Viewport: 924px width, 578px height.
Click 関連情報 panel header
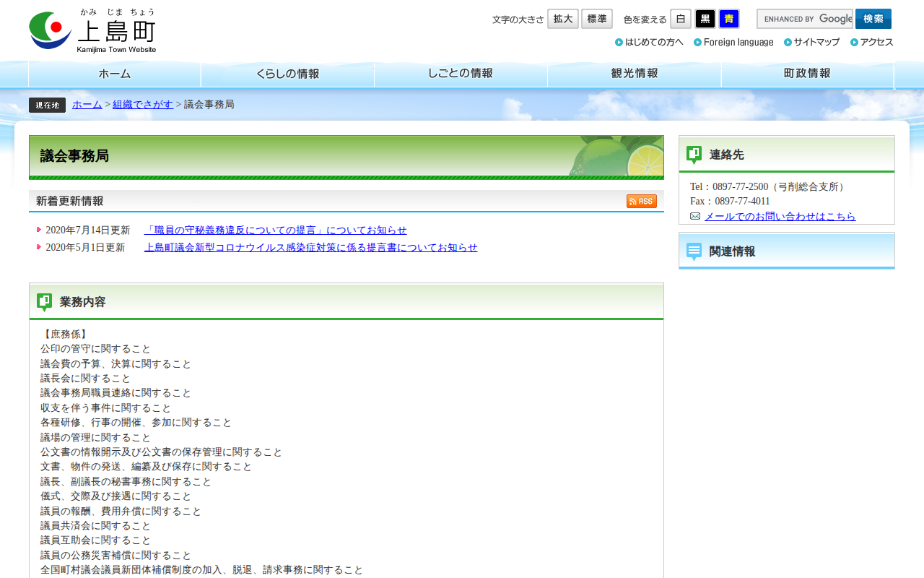(787, 251)
